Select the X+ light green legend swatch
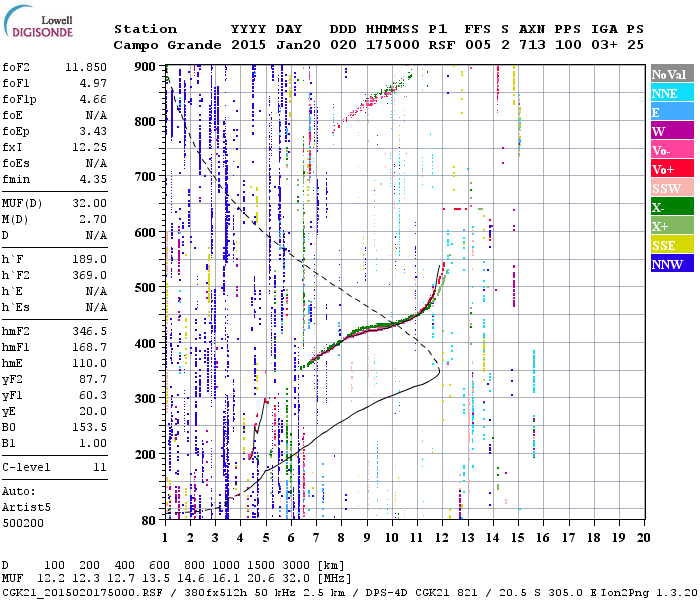This screenshot has height=600, width=700. (672, 225)
